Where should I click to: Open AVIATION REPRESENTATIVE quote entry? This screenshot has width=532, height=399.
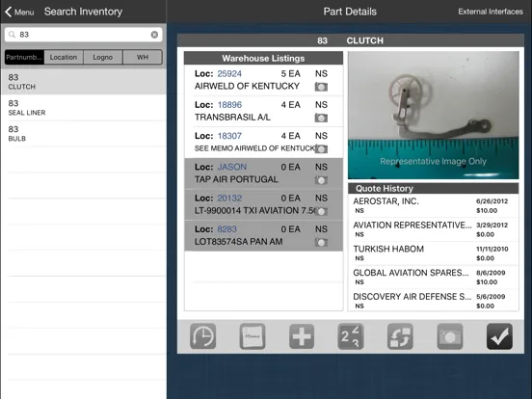coord(434,229)
